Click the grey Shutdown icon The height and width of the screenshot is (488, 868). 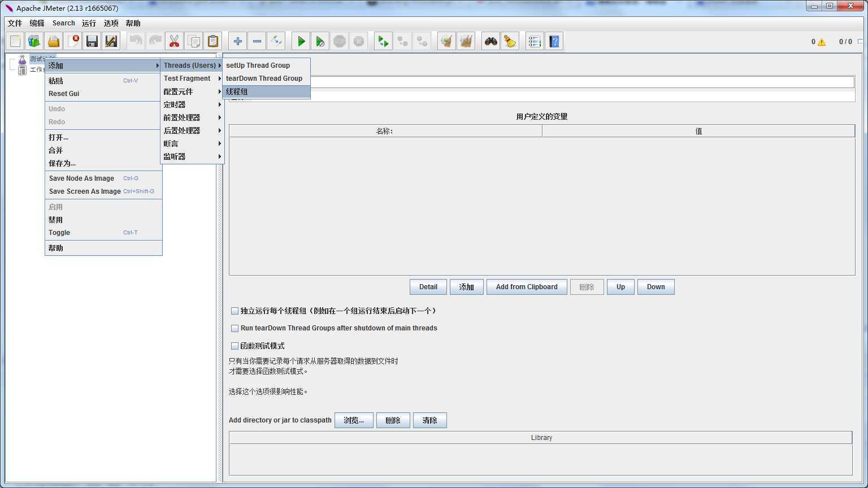(x=359, y=41)
